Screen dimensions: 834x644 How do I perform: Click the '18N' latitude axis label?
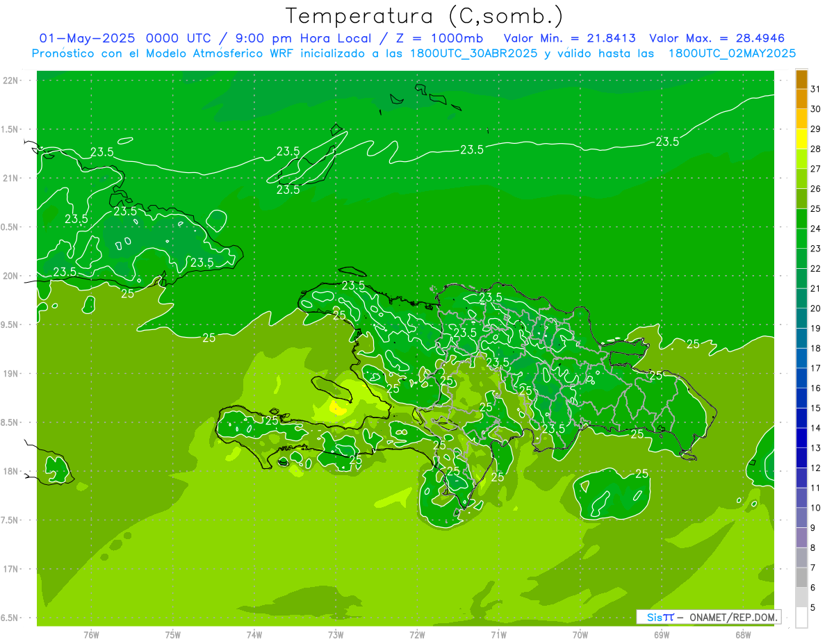coord(10,471)
